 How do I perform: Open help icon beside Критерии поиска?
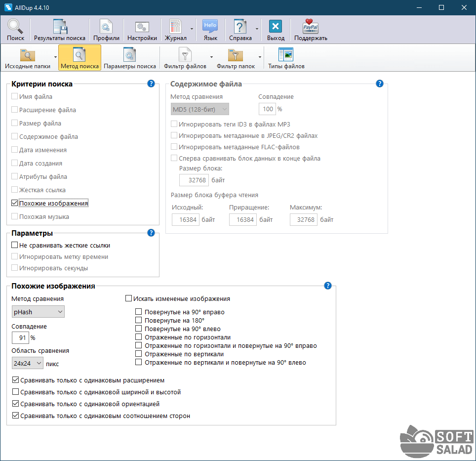tap(151, 84)
